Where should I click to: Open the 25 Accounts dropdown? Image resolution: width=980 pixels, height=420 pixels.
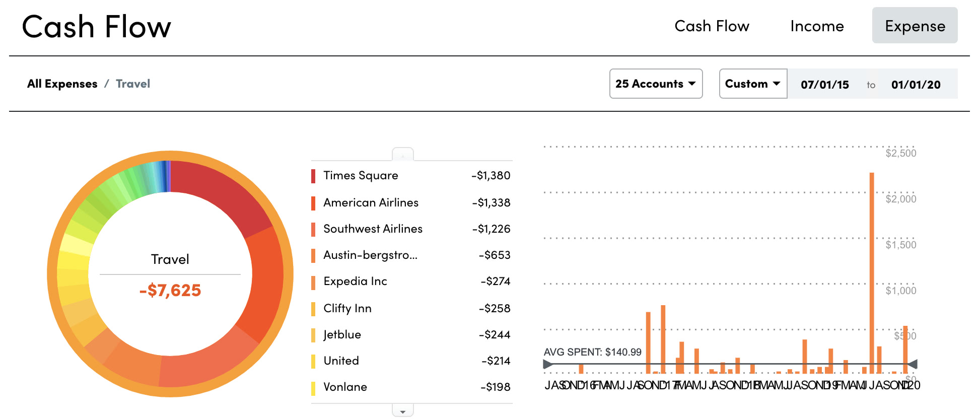pyautogui.click(x=656, y=84)
